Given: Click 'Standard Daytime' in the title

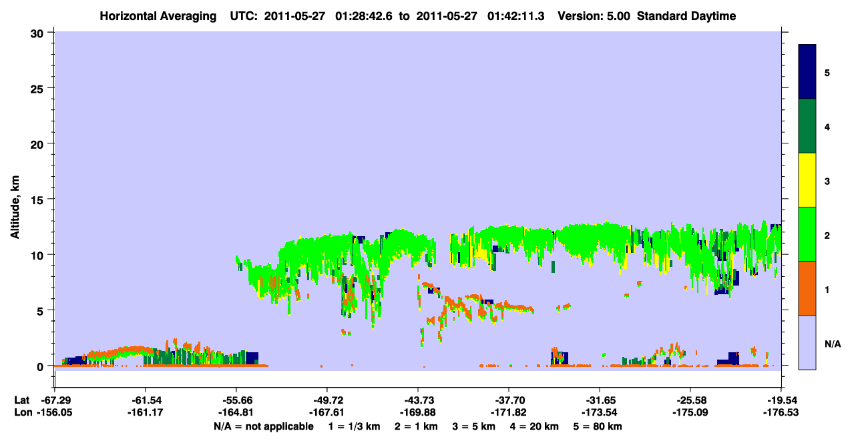Looking at the screenshot, I should 686,16.
